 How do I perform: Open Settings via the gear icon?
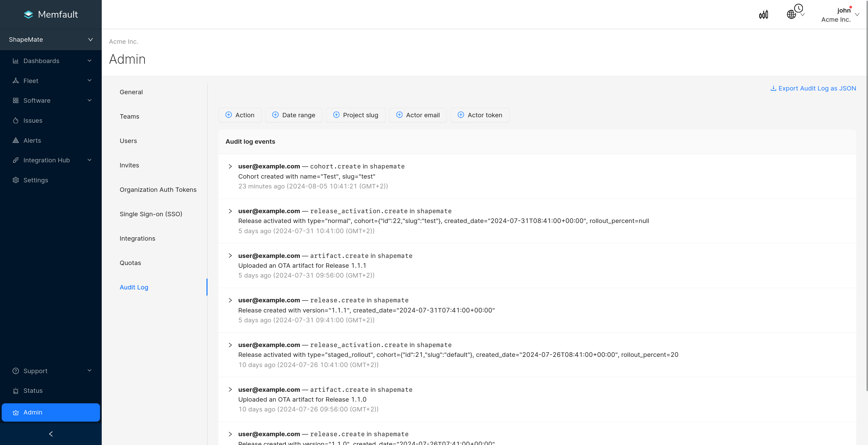pos(16,180)
